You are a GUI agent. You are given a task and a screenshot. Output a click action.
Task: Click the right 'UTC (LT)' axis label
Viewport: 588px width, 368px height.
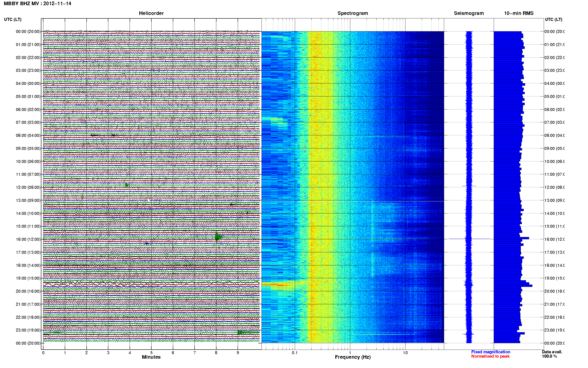pos(553,19)
